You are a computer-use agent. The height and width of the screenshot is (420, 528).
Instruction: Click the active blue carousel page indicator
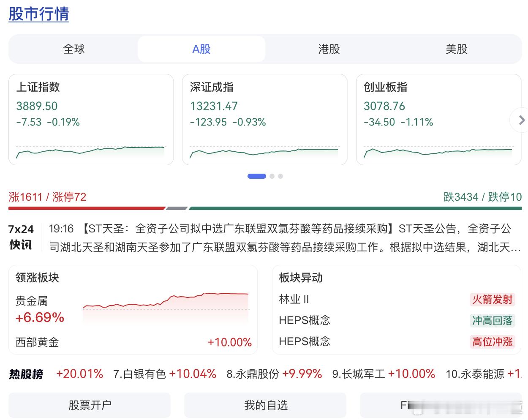256,176
